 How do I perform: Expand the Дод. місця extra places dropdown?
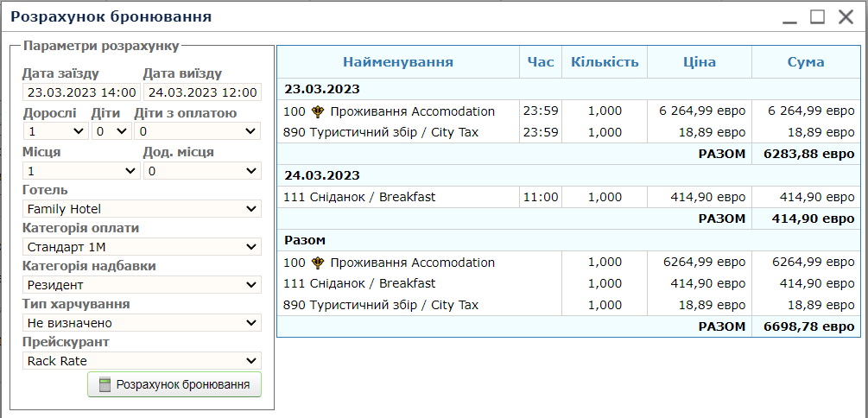click(x=202, y=171)
